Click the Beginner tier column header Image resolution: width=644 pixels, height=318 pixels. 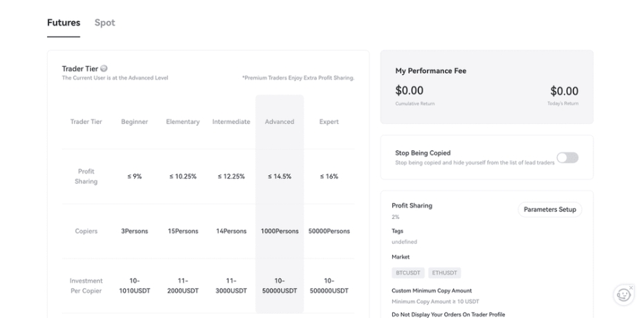pos(134,122)
